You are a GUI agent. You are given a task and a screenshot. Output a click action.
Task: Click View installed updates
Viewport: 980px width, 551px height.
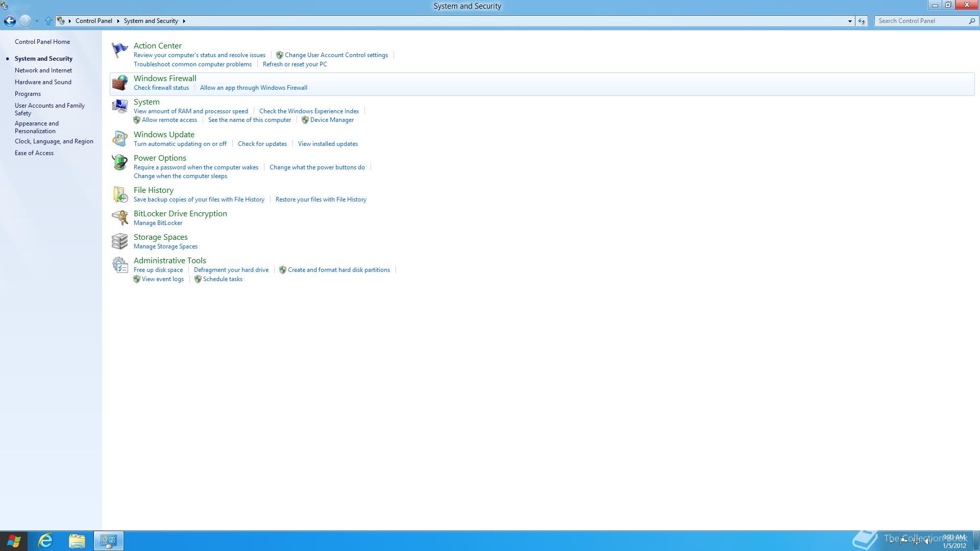coord(328,144)
